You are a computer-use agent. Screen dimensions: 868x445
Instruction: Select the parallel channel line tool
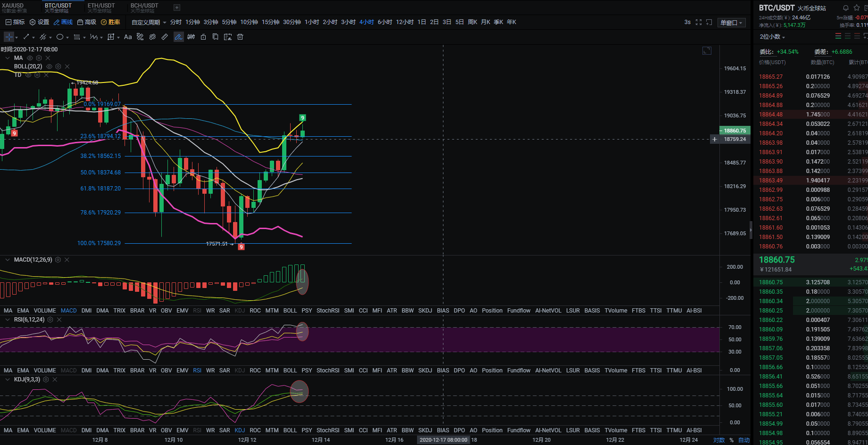pos(43,37)
